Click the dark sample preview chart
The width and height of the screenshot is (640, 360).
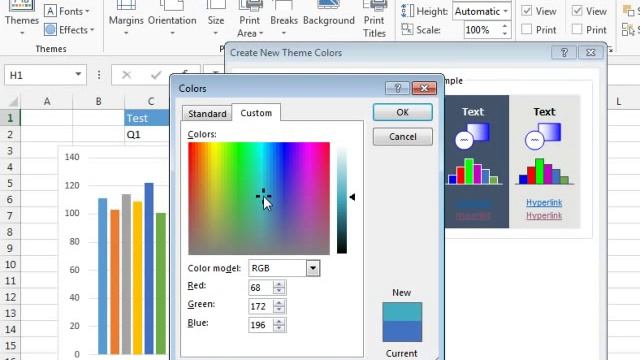click(473, 171)
